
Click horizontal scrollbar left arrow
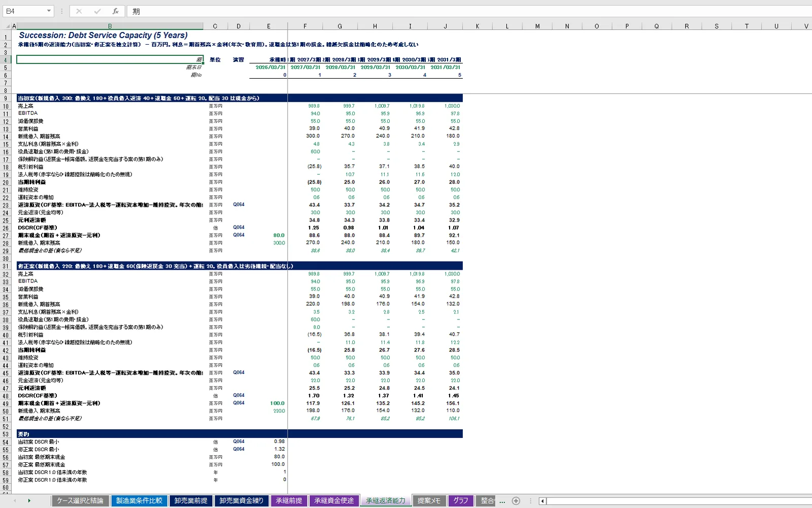[543, 501]
